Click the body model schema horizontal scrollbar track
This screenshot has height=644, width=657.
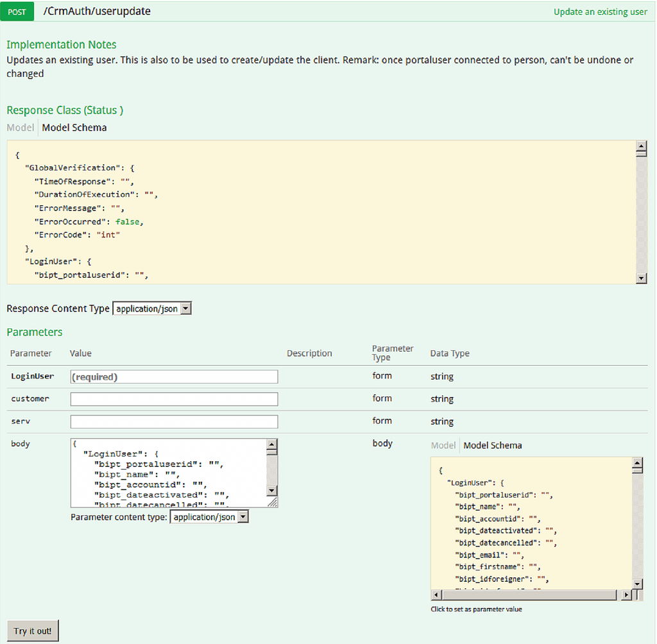pyautogui.click(x=531, y=595)
